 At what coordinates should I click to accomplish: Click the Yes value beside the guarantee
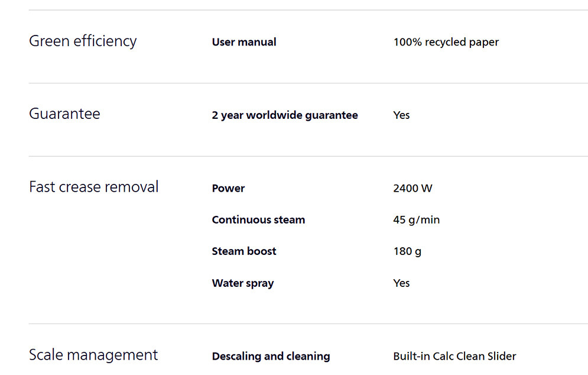coord(401,115)
